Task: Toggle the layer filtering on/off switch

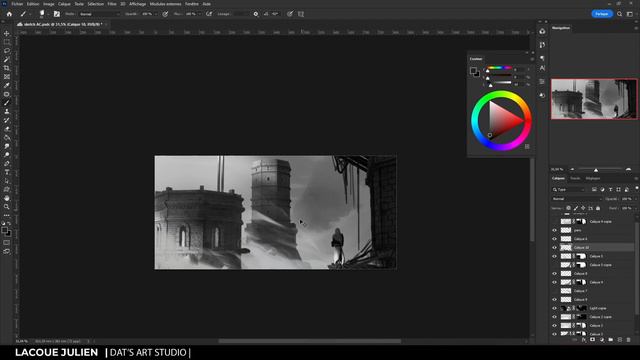Action: 636,189
